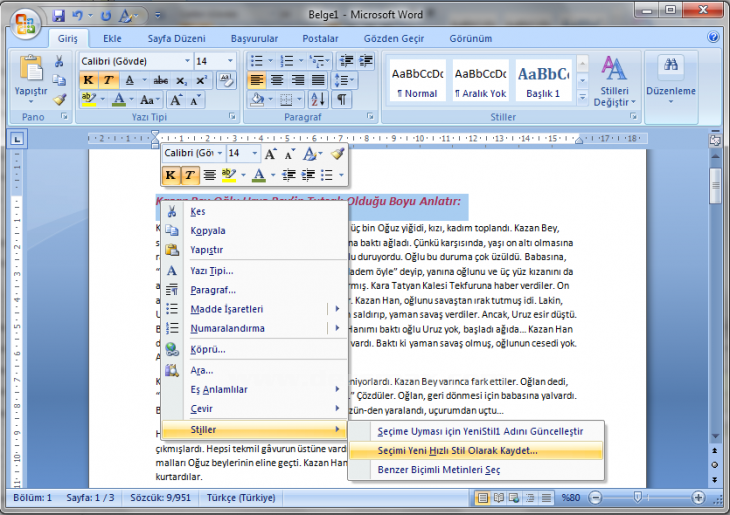This screenshot has width=730, height=515.
Task: Apply the Normal quick style
Action: (418, 80)
